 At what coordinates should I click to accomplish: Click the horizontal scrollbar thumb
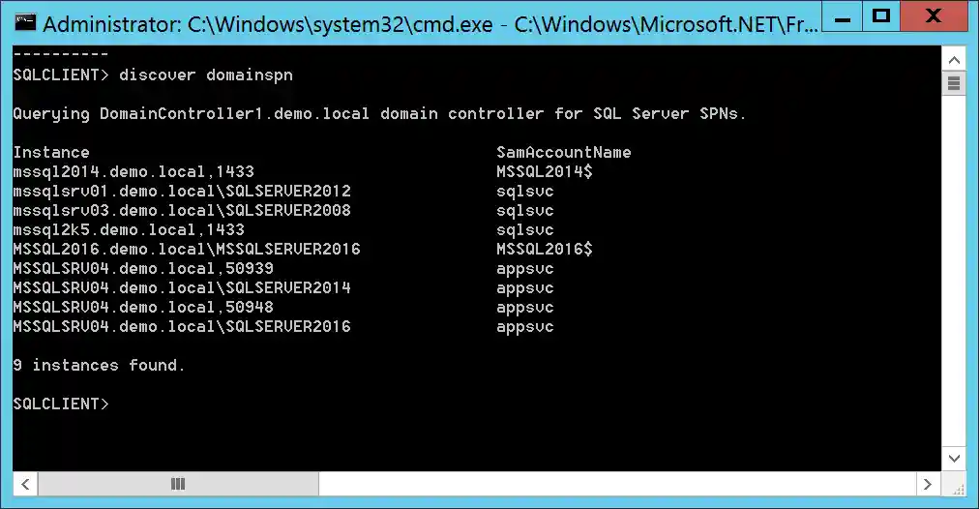[178, 484]
